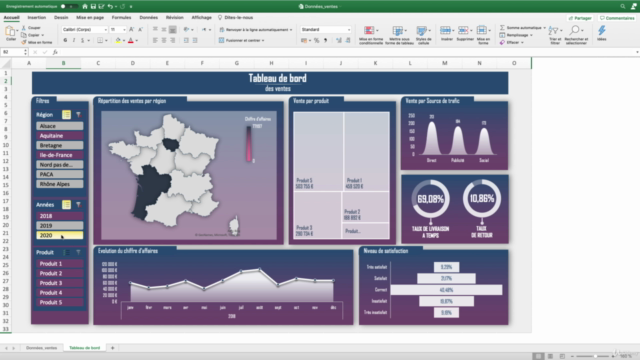Open the Dessin ribbon tab
The width and height of the screenshot is (640, 360).
tap(61, 18)
